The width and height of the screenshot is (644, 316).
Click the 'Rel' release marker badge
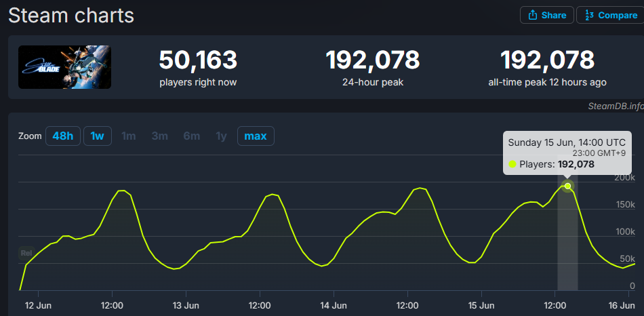pos(26,253)
